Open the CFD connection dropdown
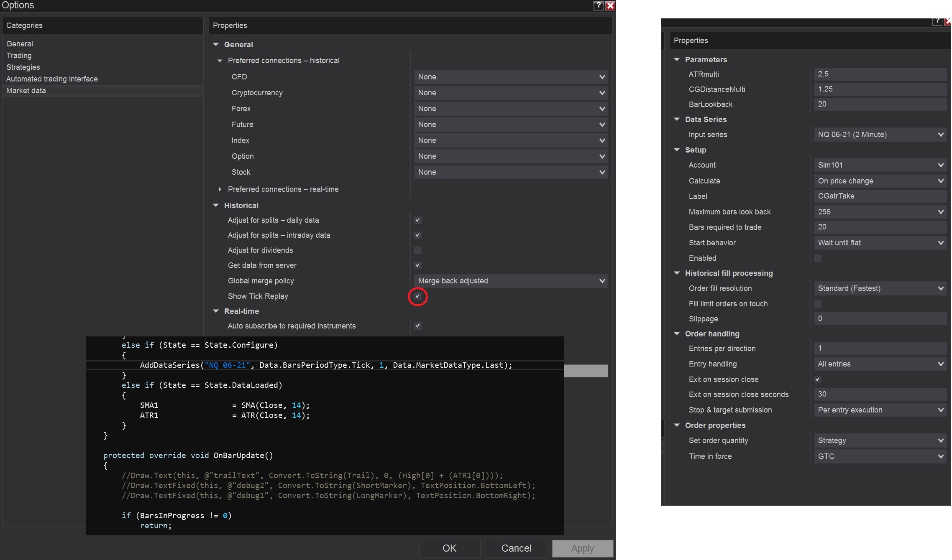The height and width of the screenshot is (560, 952). point(510,77)
